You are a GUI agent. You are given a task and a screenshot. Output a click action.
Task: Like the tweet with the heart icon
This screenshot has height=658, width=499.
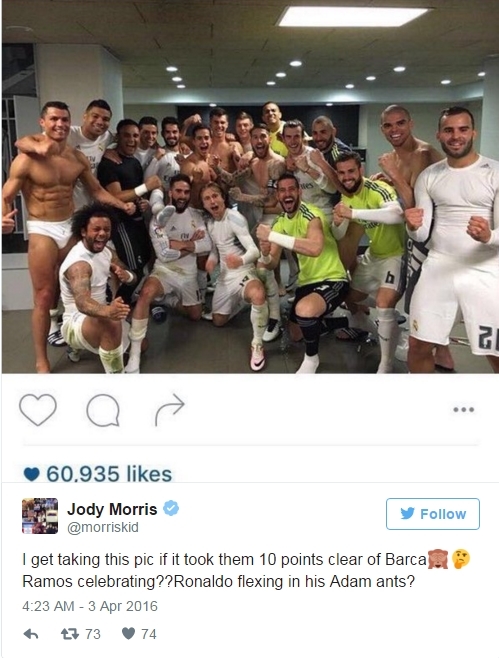(x=128, y=633)
